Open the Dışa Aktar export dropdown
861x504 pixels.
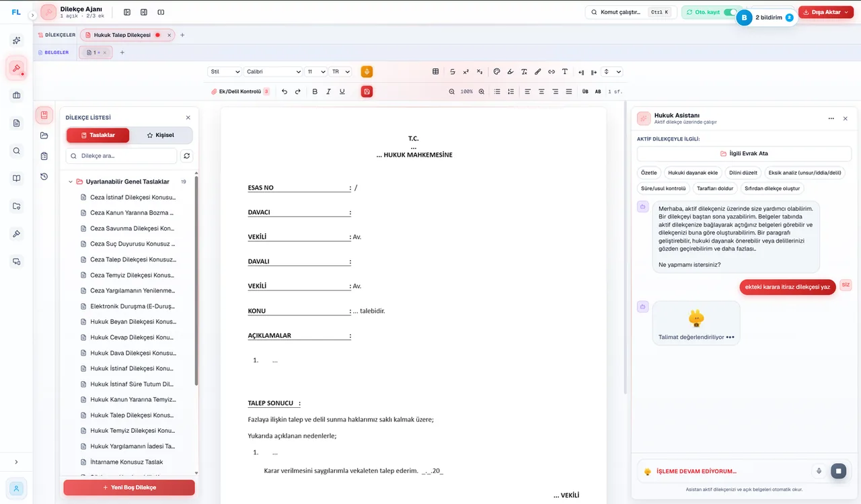point(825,12)
